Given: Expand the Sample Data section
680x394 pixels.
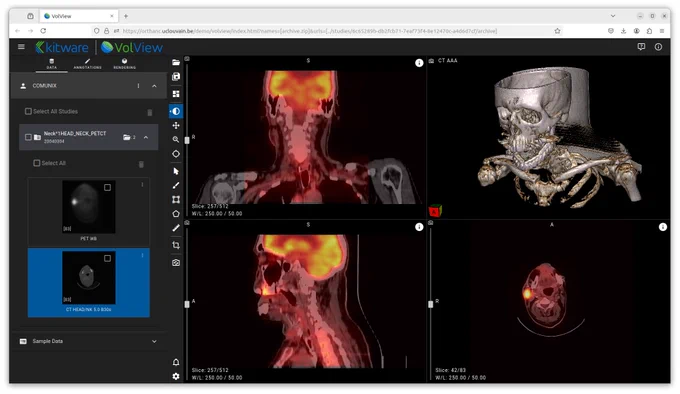Looking at the screenshot, I should [154, 342].
